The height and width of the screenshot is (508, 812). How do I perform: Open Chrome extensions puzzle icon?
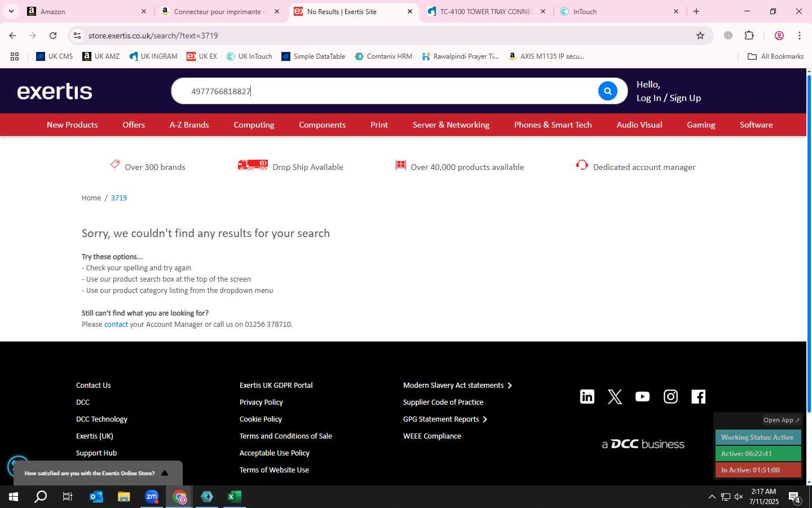click(749, 36)
